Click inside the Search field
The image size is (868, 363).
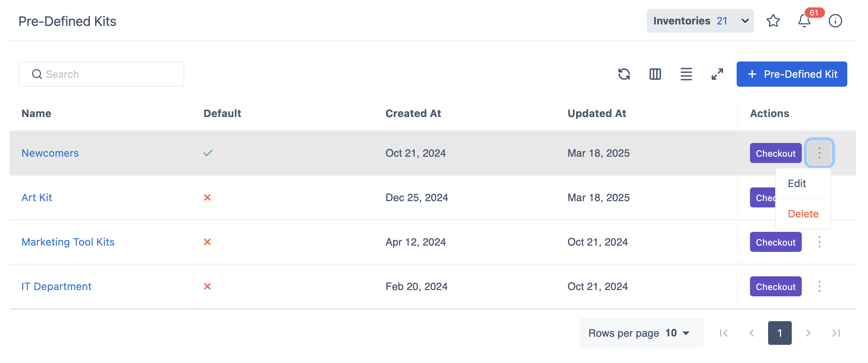pos(101,74)
